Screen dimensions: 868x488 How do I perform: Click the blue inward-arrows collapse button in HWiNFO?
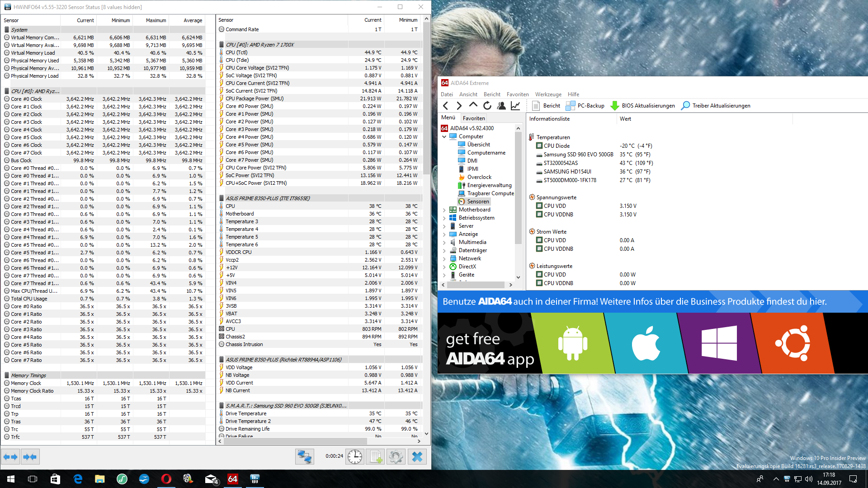pyautogui.click(x=30, y=457)
